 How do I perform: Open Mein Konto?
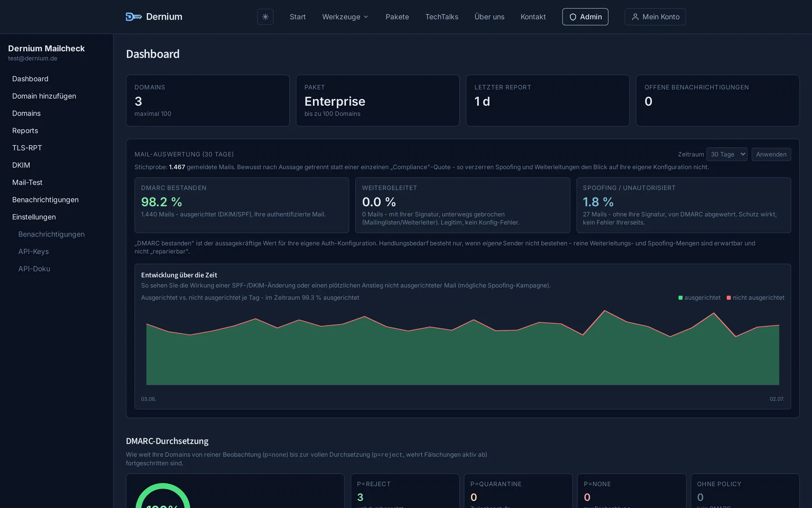point(655,17)
